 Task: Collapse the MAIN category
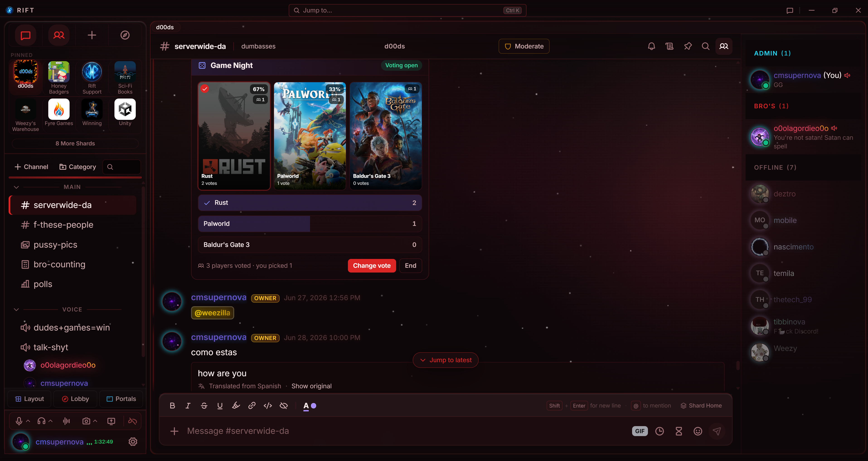pyautogui.click(x=16, y=187)
